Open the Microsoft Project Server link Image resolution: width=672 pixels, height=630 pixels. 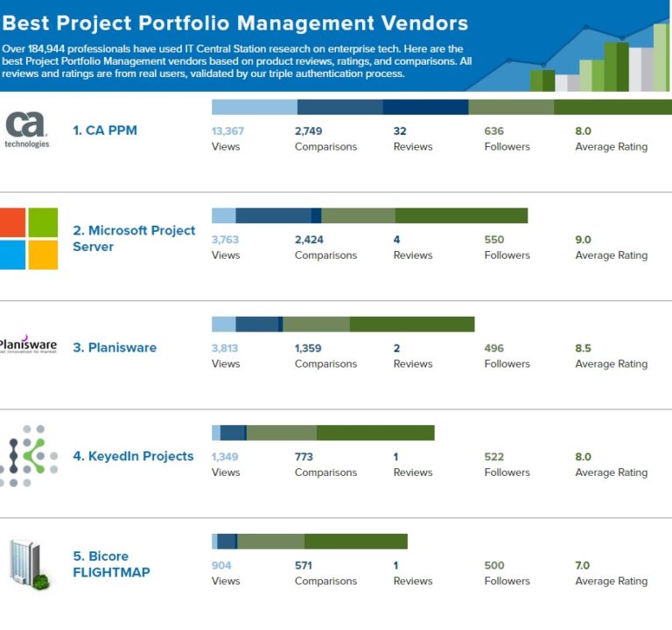pyautogui.click(x=134, y=239)
